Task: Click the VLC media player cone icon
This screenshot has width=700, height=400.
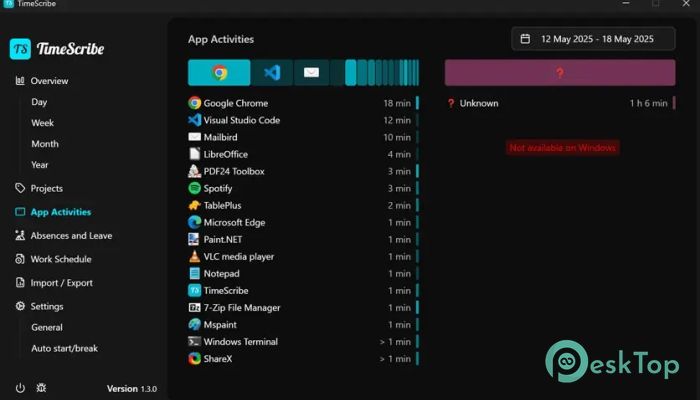Action: (x=194, y=256)
